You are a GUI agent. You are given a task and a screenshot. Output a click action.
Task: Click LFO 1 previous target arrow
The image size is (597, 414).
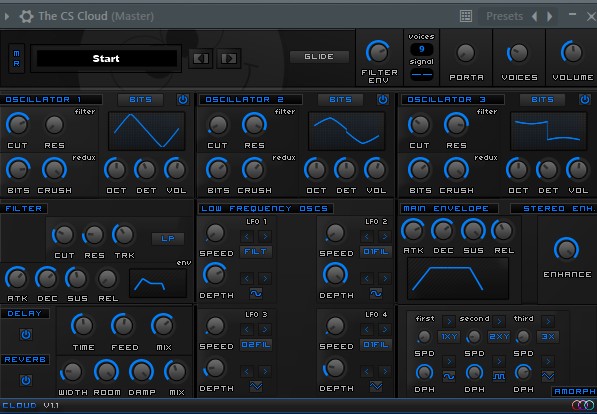tap(247, 237)
